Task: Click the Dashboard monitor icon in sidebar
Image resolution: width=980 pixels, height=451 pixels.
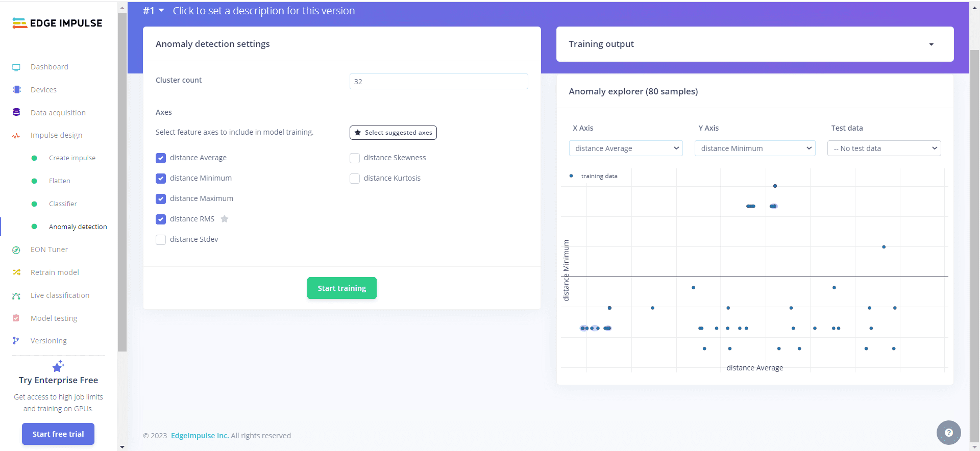Action: [16, 67]
